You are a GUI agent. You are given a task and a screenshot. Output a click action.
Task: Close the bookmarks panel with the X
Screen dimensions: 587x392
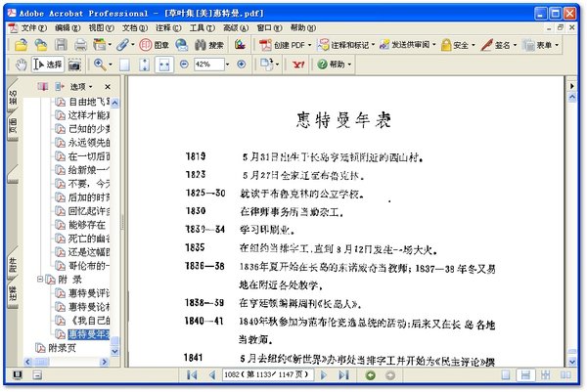point(108,87)
